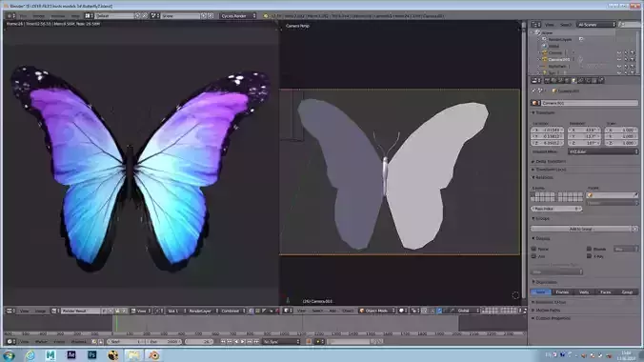Toggle a layer in the Relations layers grid
The height and width of the screenshot is (362, 644).
coord(557,197)
